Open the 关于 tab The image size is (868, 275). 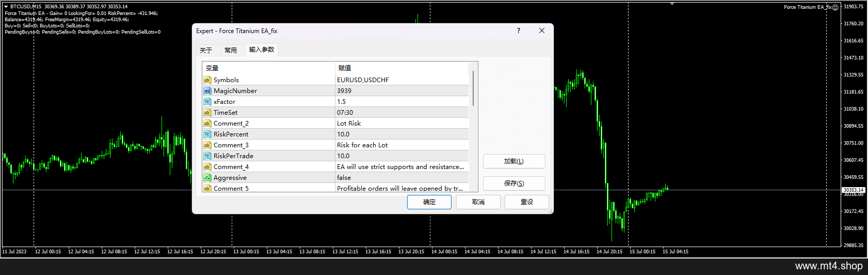point(206,50)
